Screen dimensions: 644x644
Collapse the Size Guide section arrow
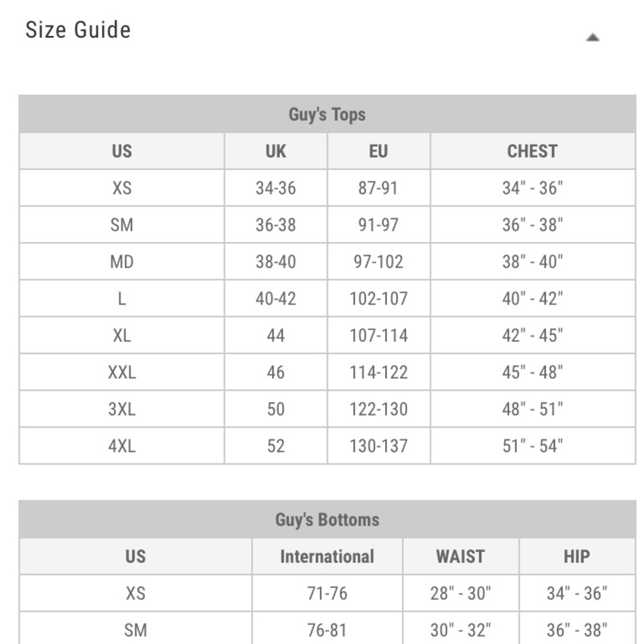coord(592,37)
